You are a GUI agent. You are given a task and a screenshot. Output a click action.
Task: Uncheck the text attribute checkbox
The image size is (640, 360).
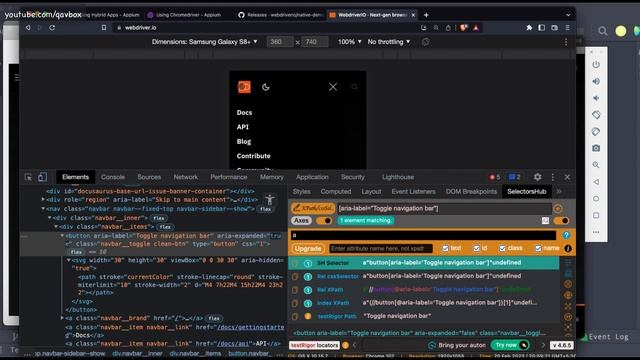click(x=445, y=248)
